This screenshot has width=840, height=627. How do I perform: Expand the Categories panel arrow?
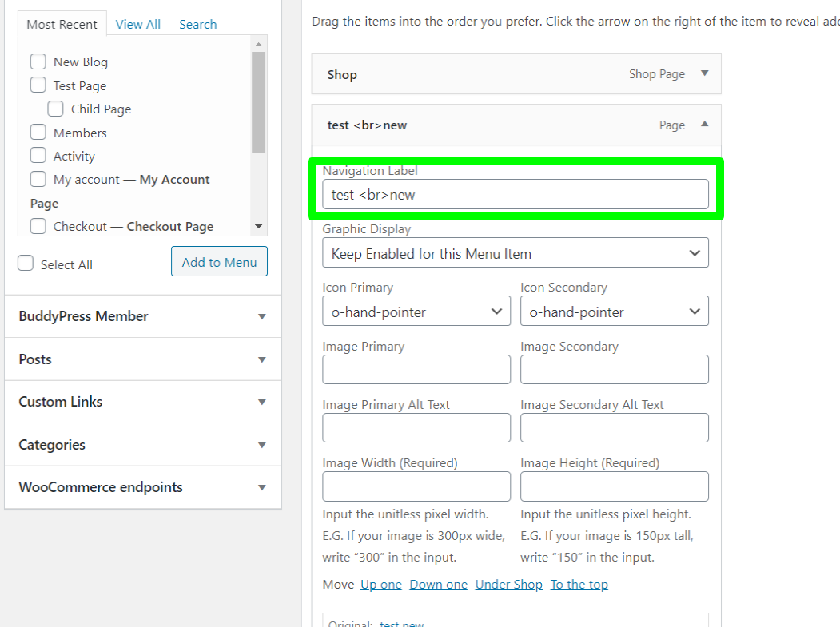[262, 445]
